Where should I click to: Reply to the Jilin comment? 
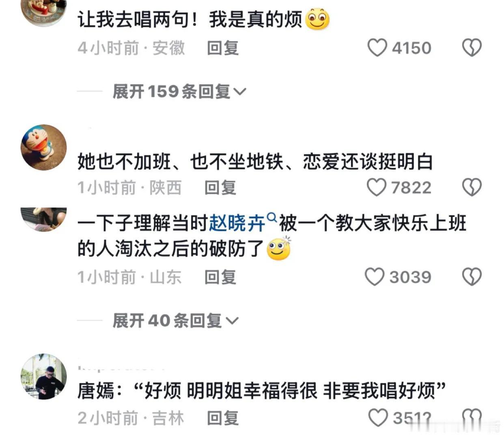[223, 418]
